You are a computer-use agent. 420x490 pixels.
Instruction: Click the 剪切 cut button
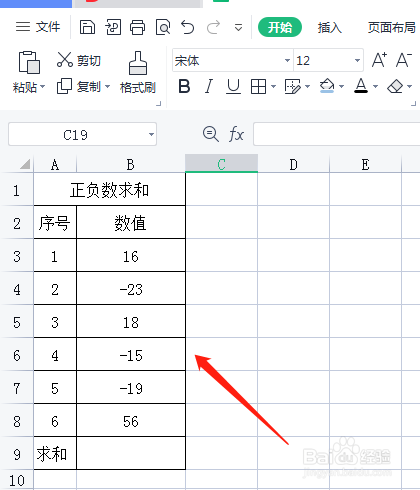[x=79, y=60]
